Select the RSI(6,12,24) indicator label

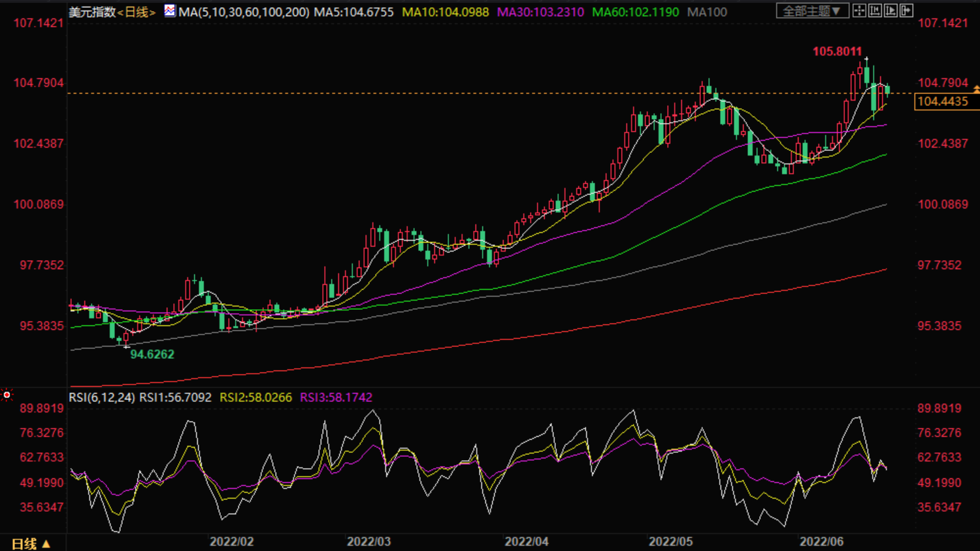pyautogui.click(x=102, y=397)
